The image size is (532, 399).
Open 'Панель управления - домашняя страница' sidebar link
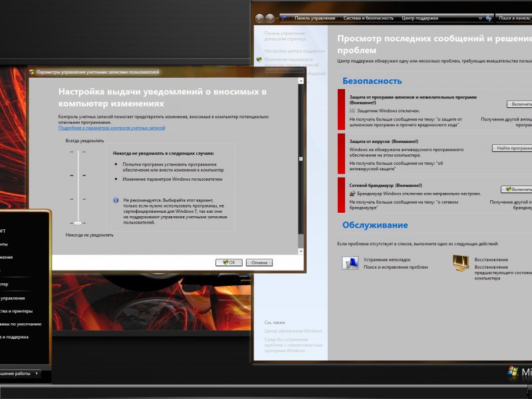[285, 36]
